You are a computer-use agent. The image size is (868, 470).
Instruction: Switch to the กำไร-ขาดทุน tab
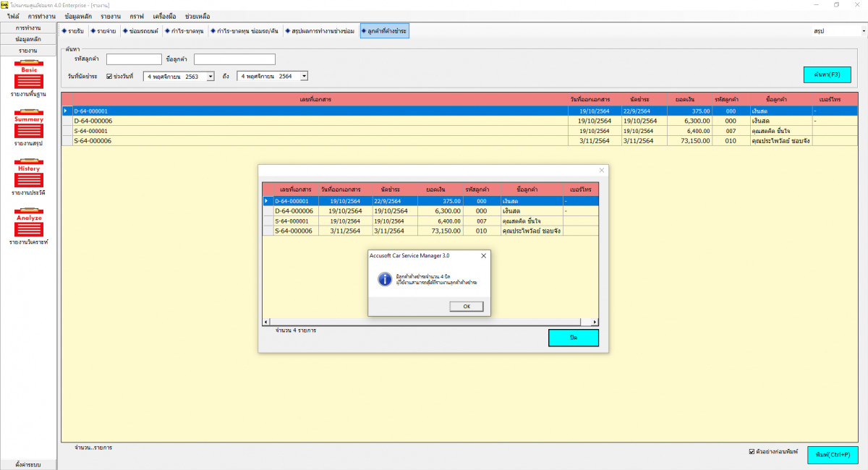click(x=185, y=31)
